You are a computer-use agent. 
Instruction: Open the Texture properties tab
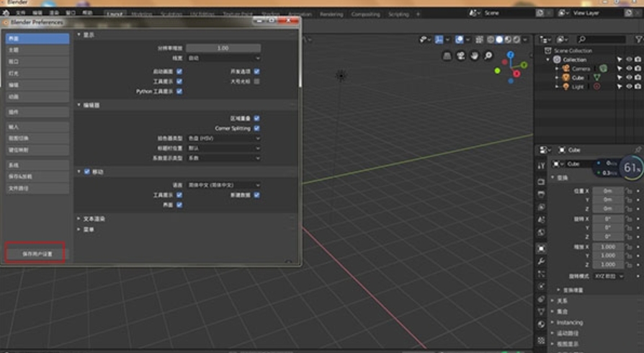pos(541,340)
